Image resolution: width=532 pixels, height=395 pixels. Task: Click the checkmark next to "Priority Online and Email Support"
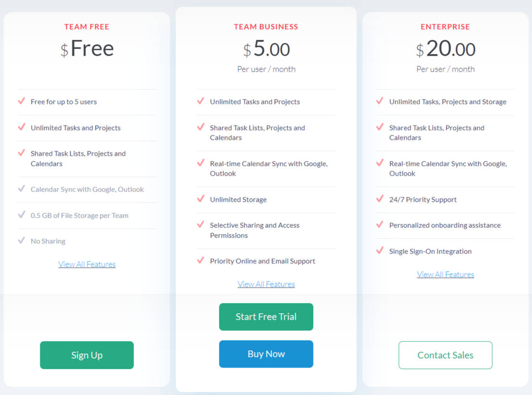pos(201,261)
